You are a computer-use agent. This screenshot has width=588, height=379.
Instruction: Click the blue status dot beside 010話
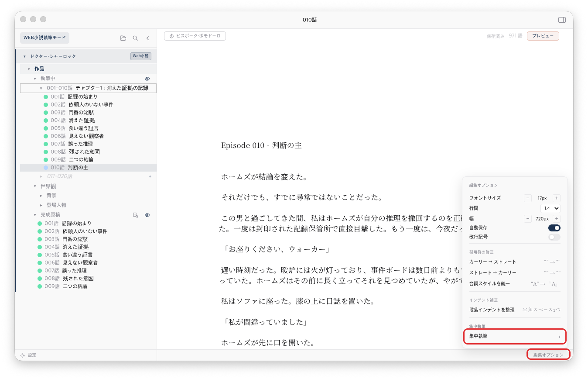point(46,168)
